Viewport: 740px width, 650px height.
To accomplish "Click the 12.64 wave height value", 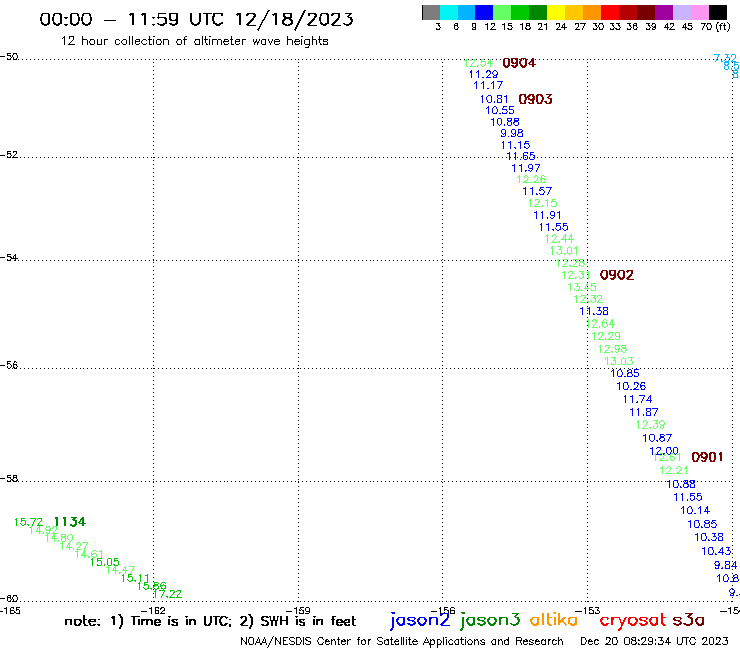I will 600,324.
